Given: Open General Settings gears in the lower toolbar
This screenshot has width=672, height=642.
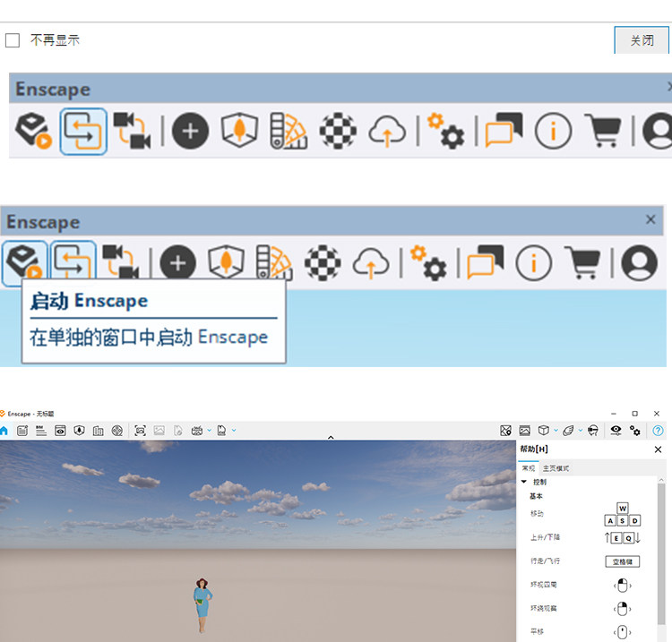Looking at the screenshot, I should point(428,263).
